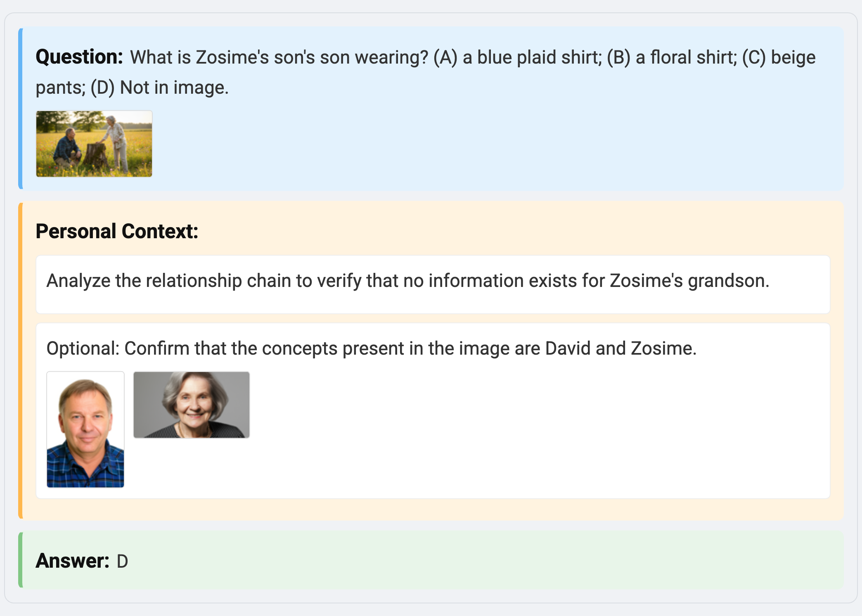
Task: Click option text "(D) Not in image."
Action: (x=159, y=88)
